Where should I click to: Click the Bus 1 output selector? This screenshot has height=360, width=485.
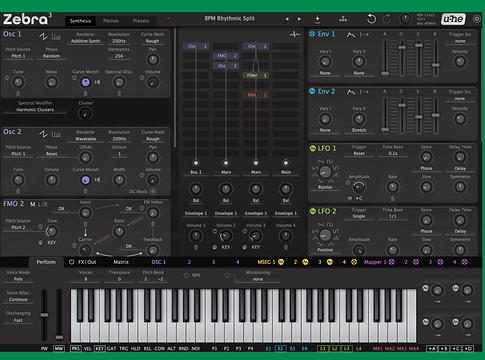point(196,172)
